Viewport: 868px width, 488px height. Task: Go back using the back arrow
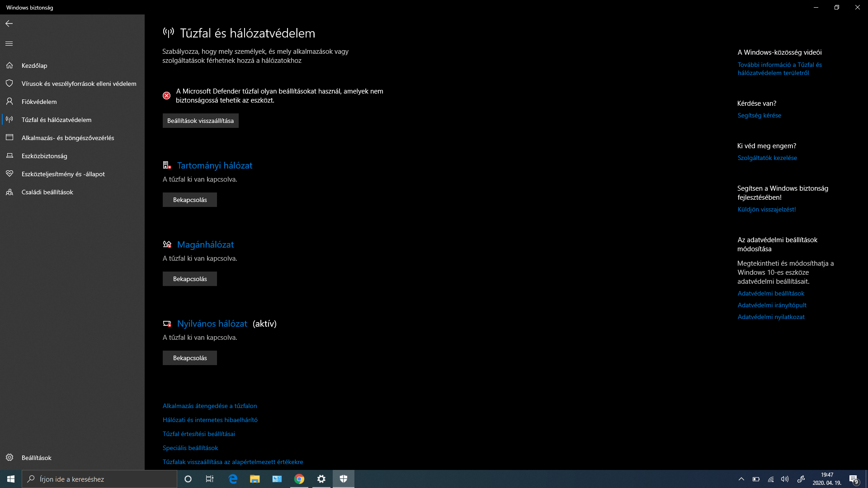coord(9,23)
